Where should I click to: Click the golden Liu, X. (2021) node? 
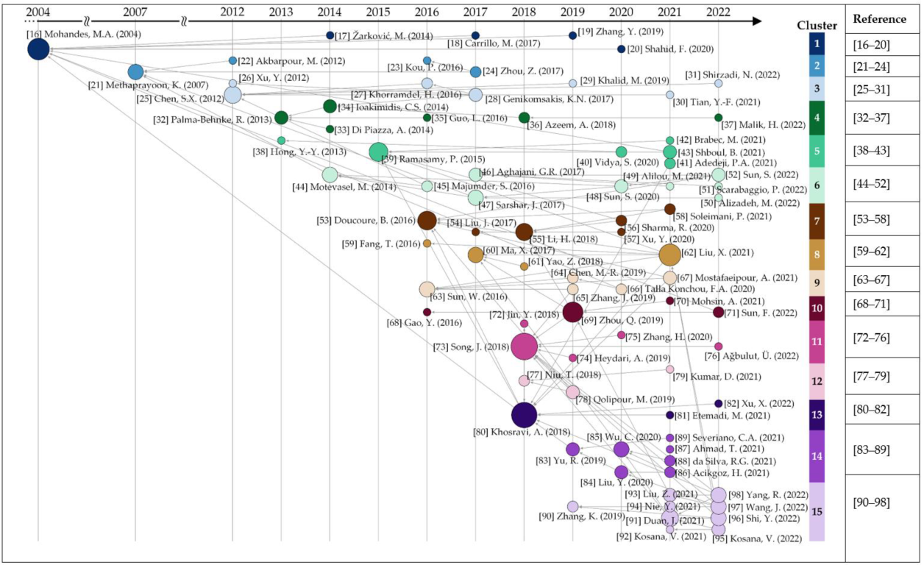point(669,255)
